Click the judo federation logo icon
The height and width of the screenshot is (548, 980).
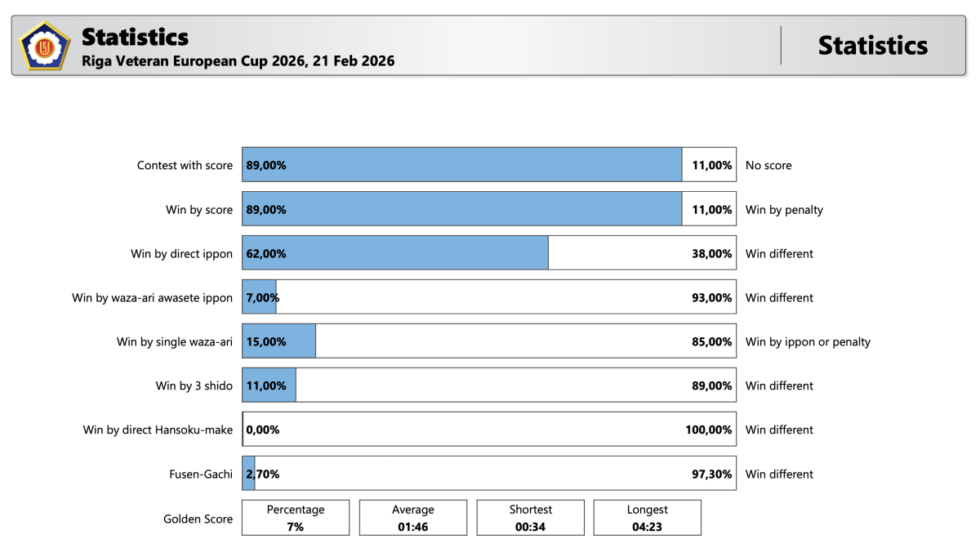[x=45, y=46]
